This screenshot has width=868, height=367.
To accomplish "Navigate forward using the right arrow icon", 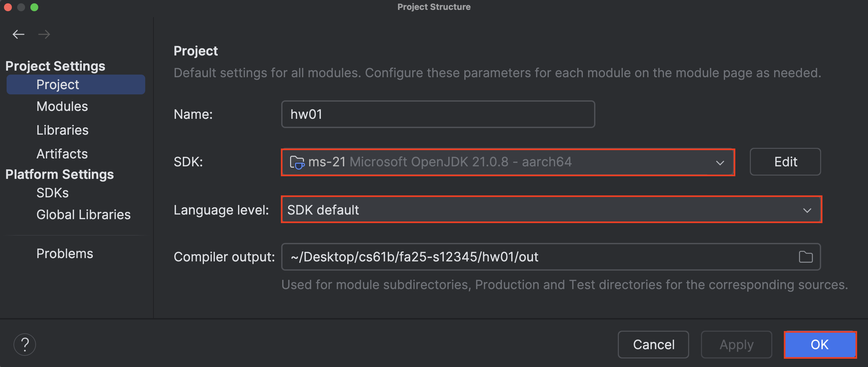I will point(44,34).
